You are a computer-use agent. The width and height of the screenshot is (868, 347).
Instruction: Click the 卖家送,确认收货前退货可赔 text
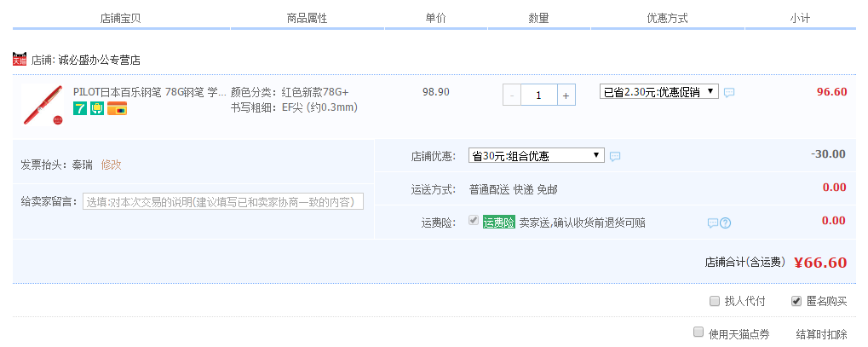click(x=583, y=223)
